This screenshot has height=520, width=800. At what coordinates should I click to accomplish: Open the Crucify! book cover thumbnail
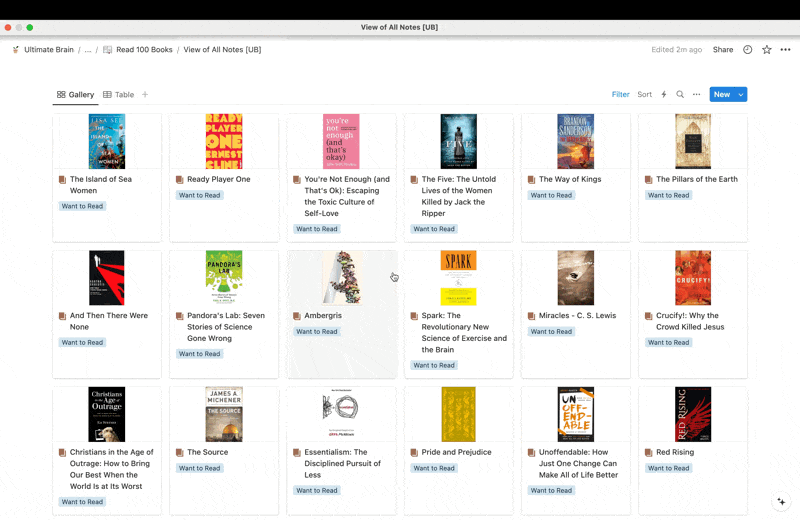point(693,278)
